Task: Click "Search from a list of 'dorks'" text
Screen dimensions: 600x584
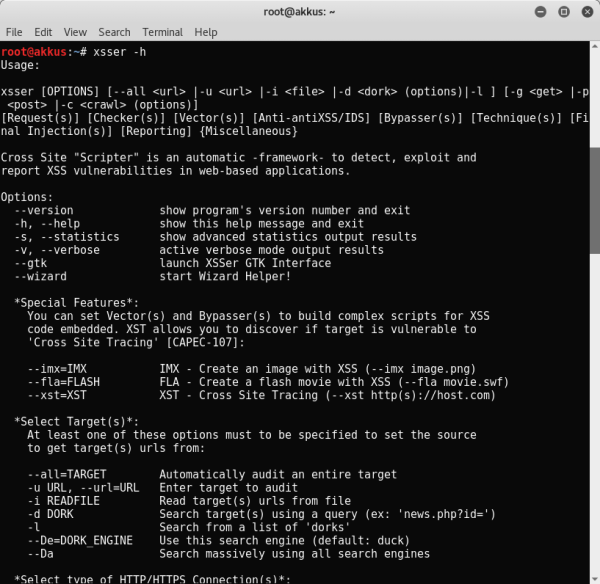Action: 255,527
